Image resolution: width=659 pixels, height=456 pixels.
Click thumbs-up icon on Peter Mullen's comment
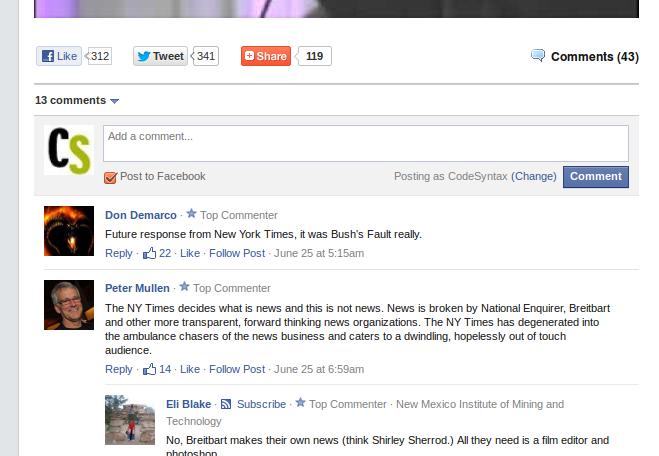pos(149,370)
